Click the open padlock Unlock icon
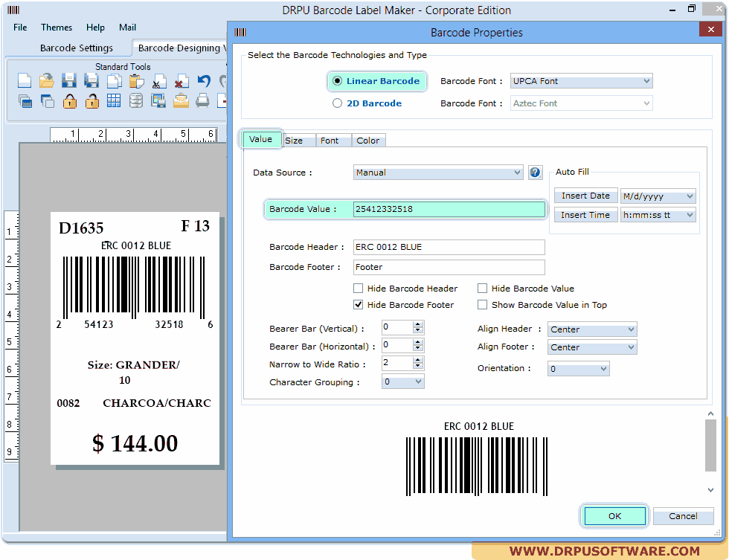This screenshot has height=560, width=729. click(92, 101)
